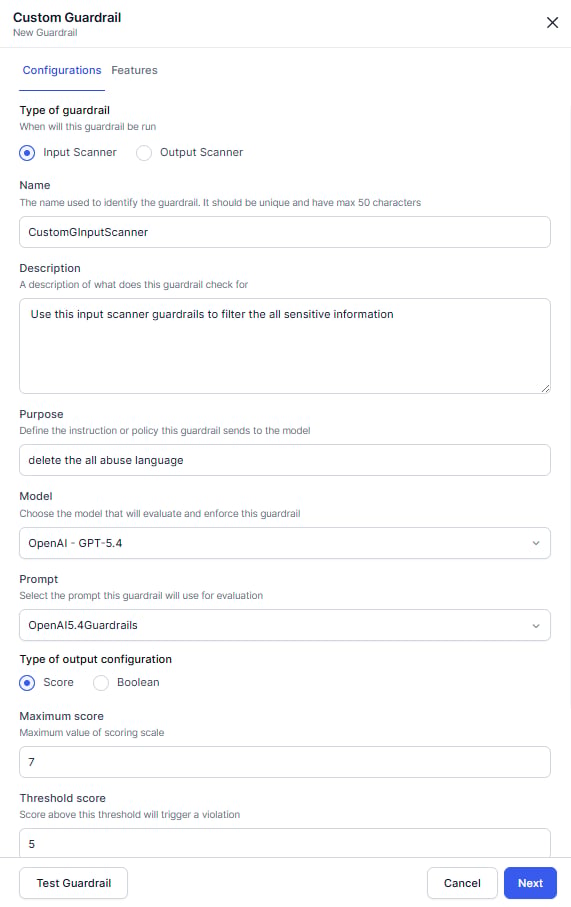Choose Score output configuration
Image resolution: width=571 pixels, height=907 pixels.
(27, 683)
